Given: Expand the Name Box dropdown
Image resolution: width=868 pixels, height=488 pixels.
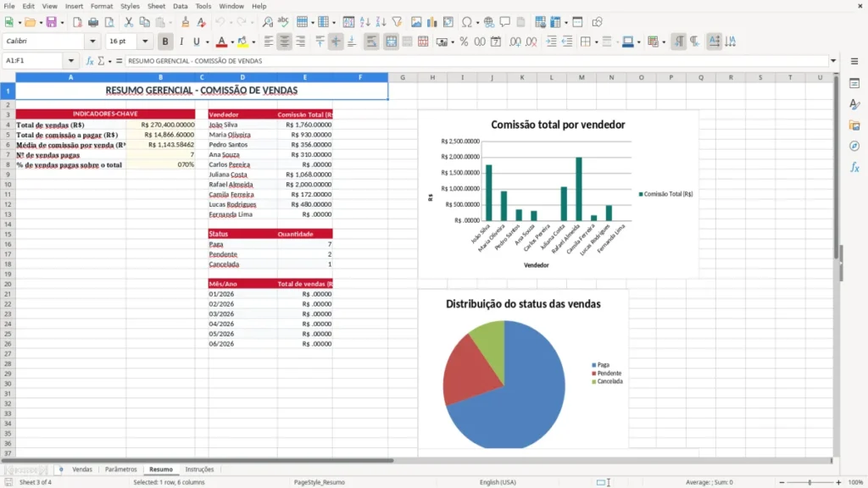Looking at the screenshot, I should [71, 61].
